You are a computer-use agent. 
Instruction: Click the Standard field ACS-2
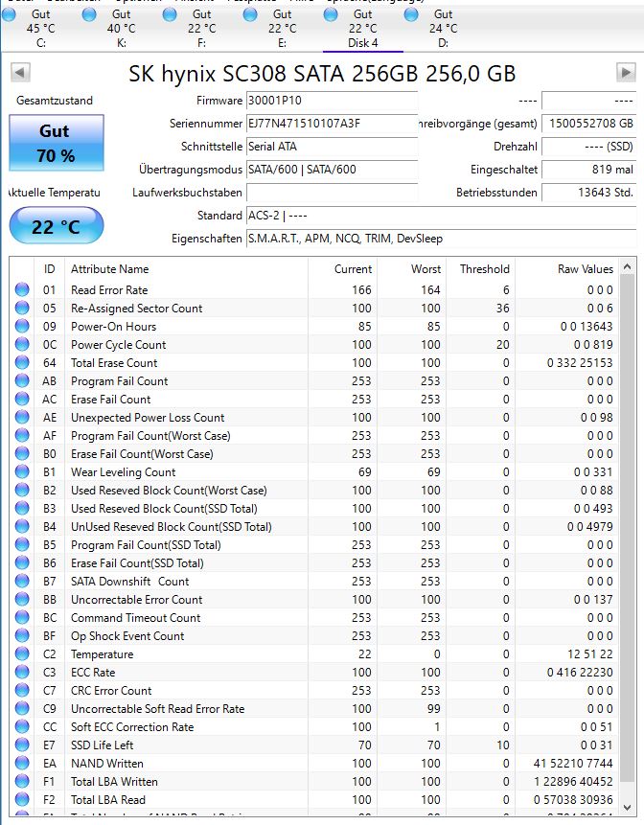pyautogui.click(x=441, y=216)
